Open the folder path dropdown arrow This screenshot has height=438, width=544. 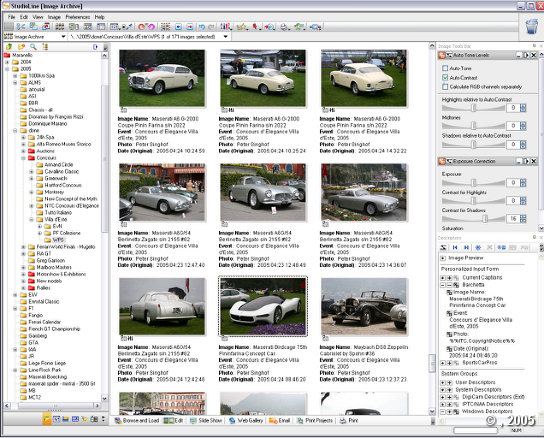pyautogui.click(x=226, y=36)
